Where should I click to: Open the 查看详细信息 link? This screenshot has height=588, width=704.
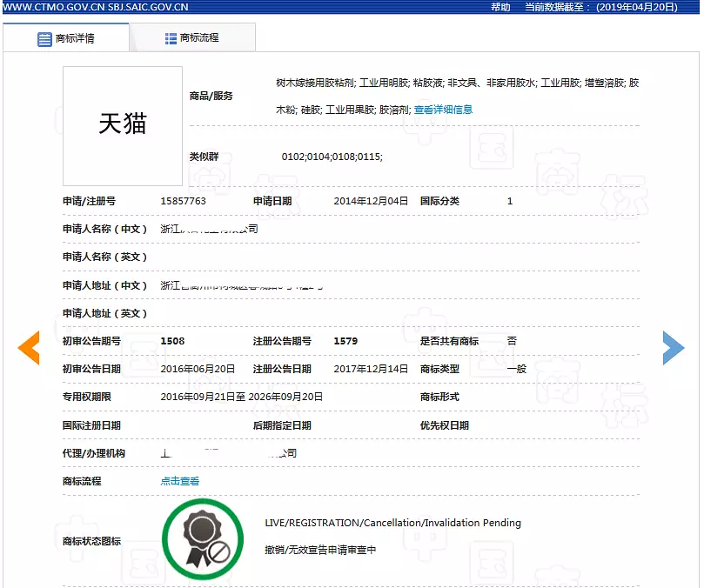coord(443,110)
